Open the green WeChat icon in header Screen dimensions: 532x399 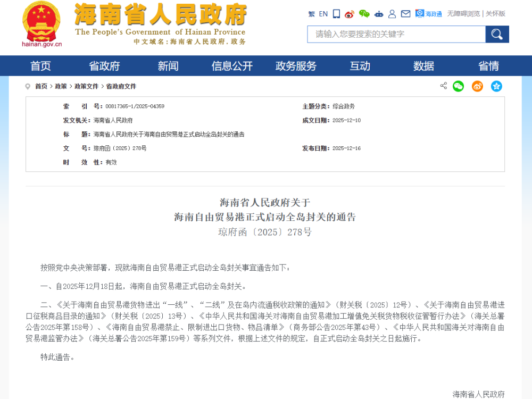[364, 14]
